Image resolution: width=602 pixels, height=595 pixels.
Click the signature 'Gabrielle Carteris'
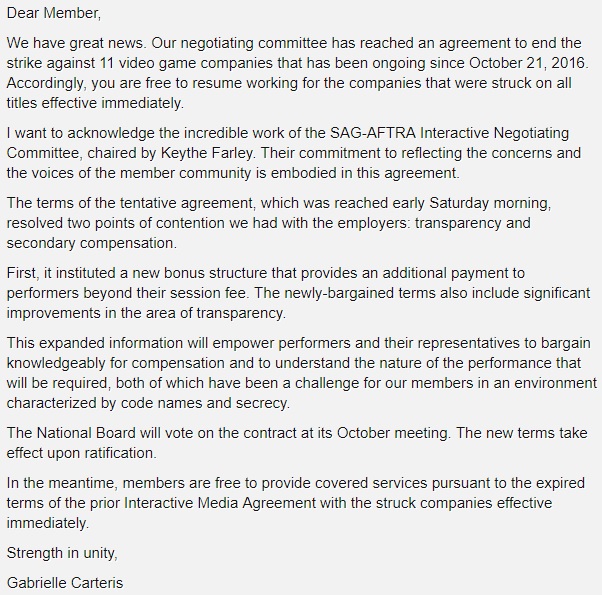[x=66, y=583]
